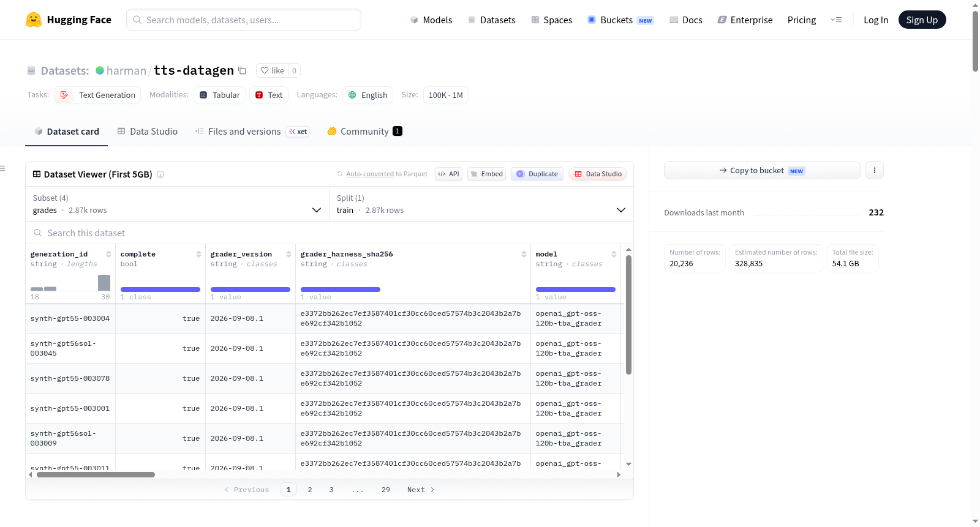The width and height of the screenshot is (980, 527).
Task: Sort by the model column sort icon
Action: coord(614,254)
